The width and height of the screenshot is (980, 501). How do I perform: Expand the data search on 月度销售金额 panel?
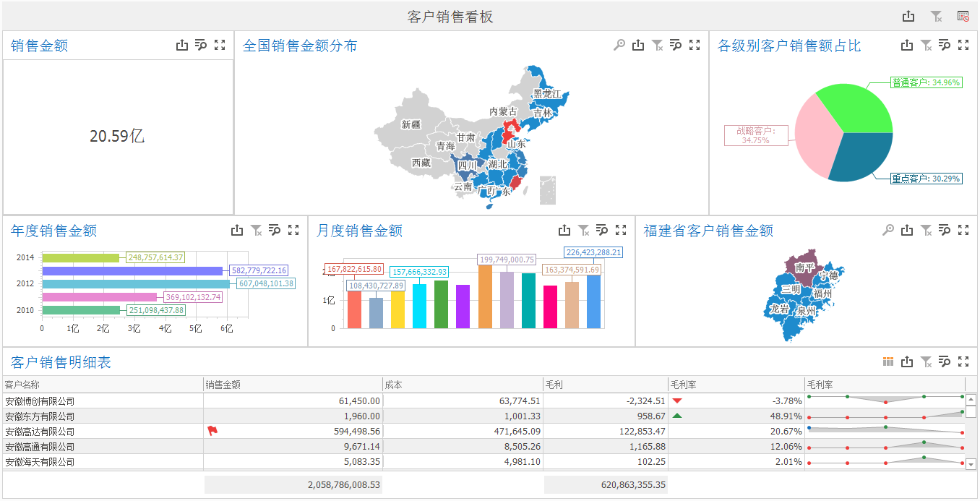[602, 230]
